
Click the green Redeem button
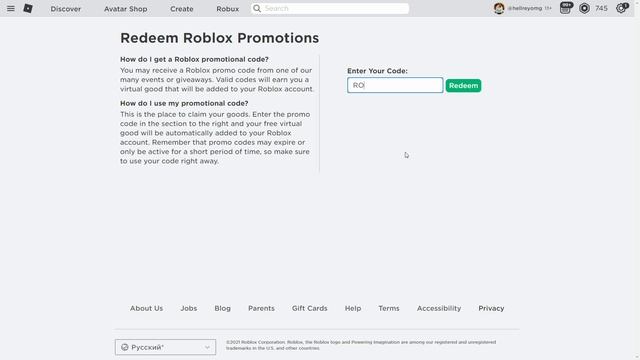pyautogui.click(x=463, y=86)
